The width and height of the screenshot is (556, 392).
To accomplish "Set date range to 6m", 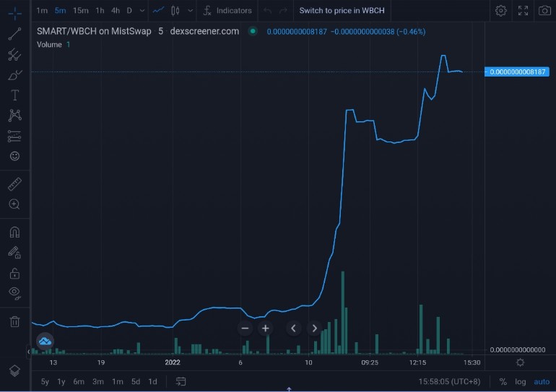I will pyautogui.click(x=79, y=382).
